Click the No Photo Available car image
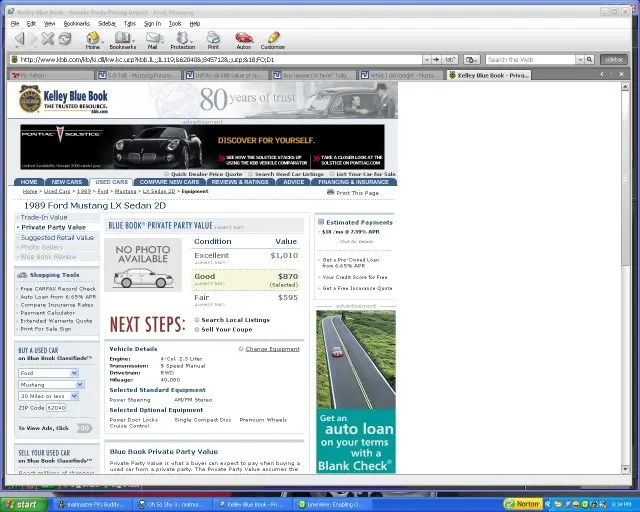This screenshot has height=512, width=640. click(x=143, y=265)
